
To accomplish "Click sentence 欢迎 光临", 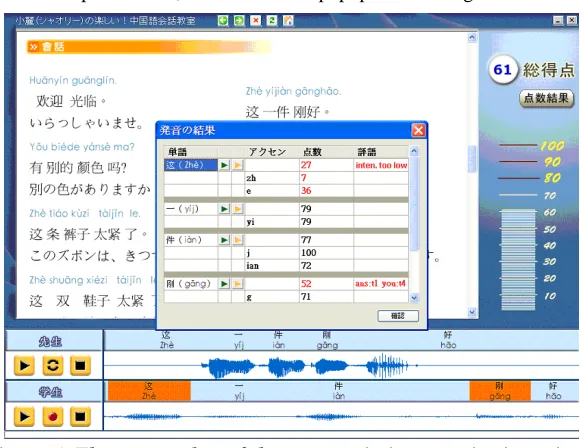I will (71, 101).
